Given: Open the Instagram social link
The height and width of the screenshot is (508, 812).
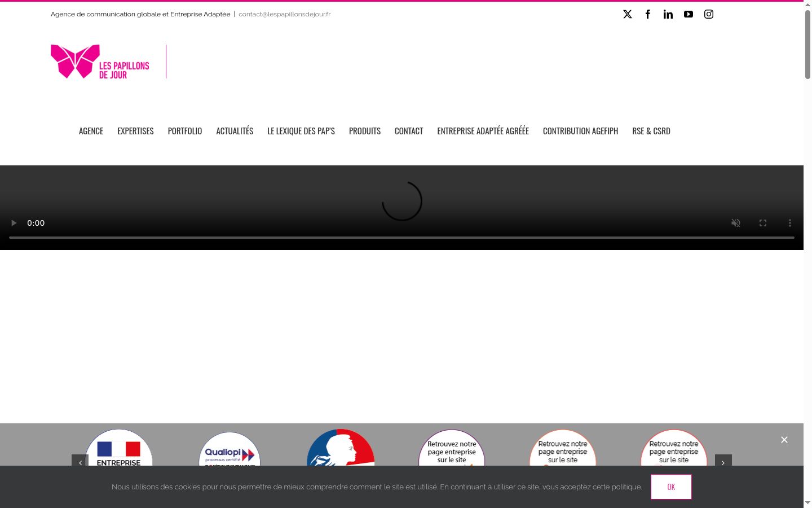Looking at the screenshot, I should click(709, 14).
